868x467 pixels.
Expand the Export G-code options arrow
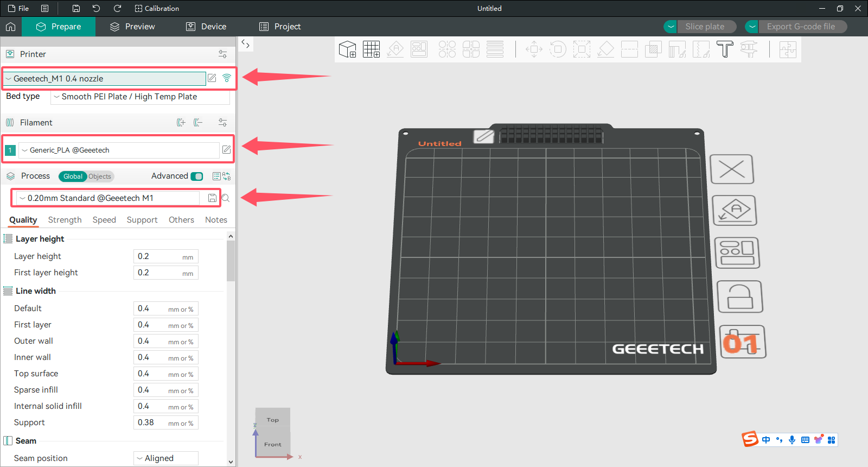pos(752,27)
